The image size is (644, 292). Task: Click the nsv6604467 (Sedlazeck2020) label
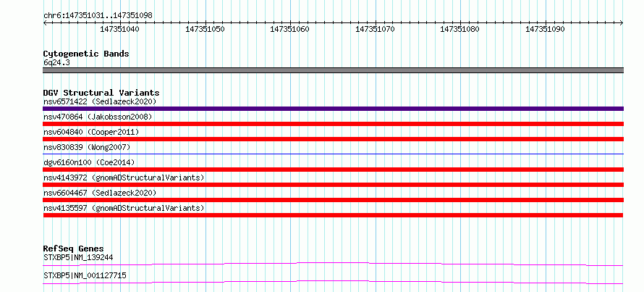point(100,193)
